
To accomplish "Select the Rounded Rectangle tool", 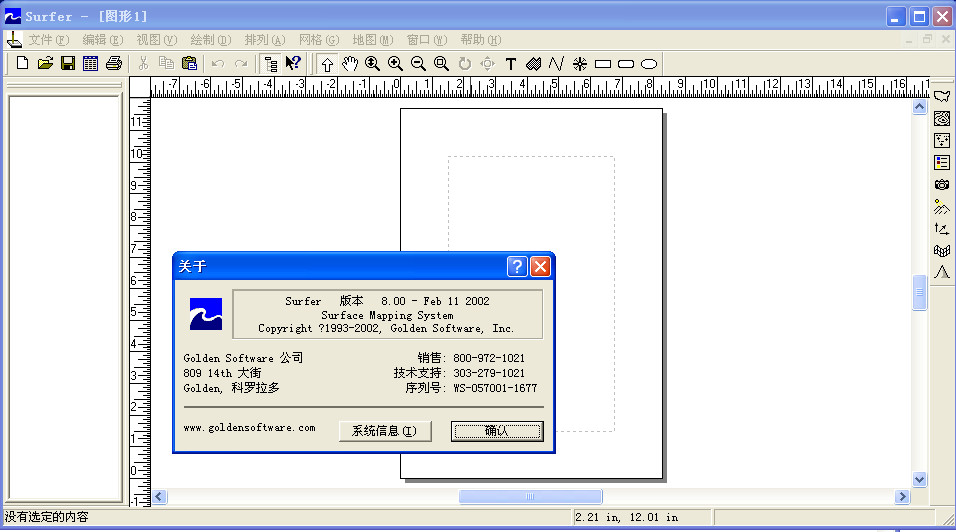I will click(626, 63).
